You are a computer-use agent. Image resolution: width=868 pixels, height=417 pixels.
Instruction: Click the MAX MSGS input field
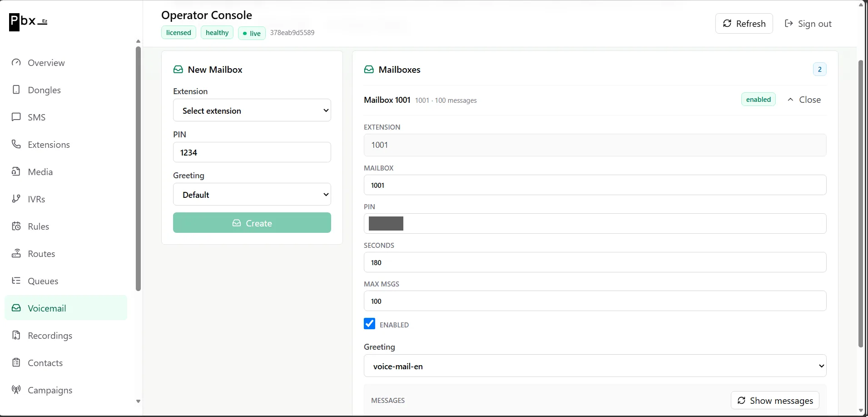(595, 301)
